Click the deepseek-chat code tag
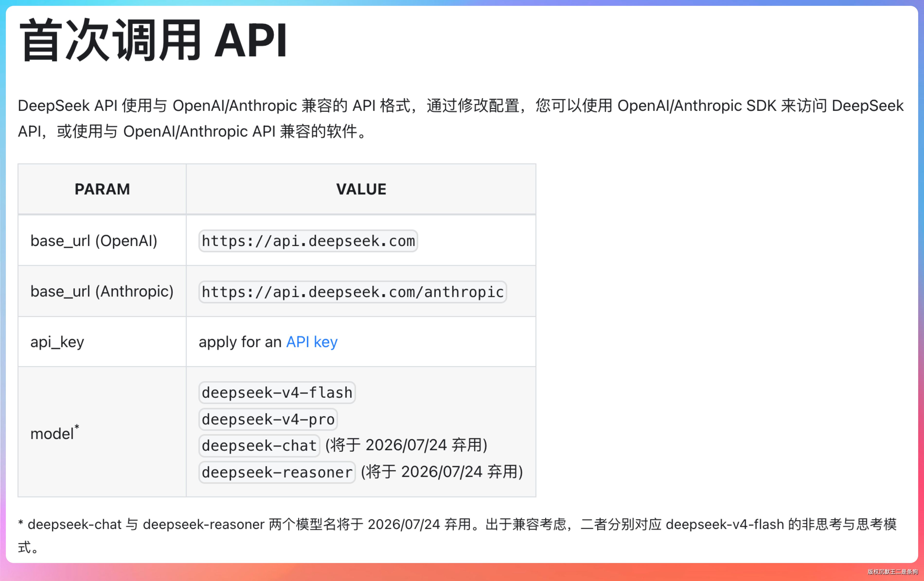Viewport: 924px width, 581px height. pos(259,446)
